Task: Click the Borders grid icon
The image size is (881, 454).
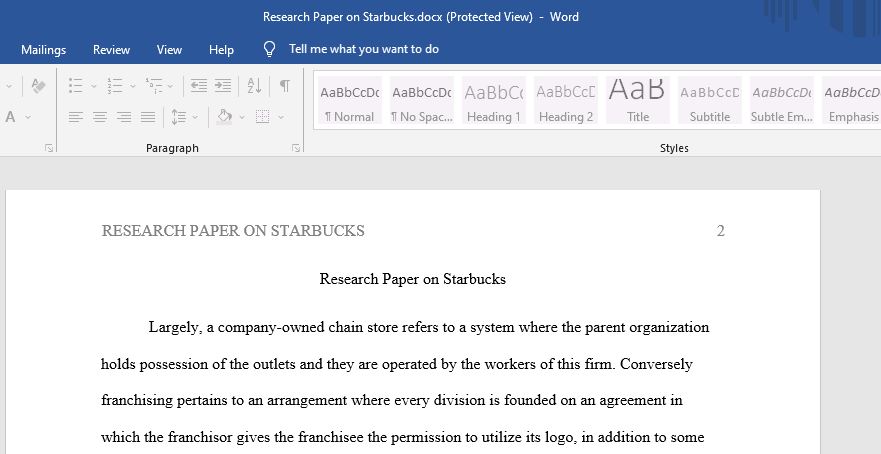Action: point(262,117)
